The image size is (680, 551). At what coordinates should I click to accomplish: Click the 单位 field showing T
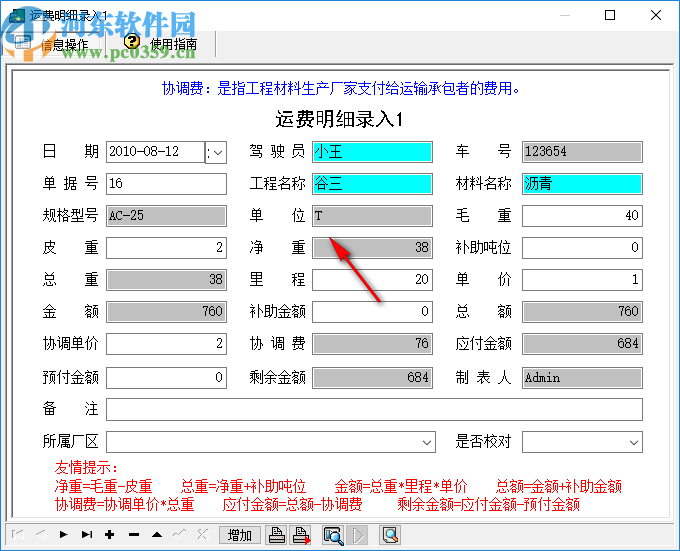(x=372, y=215)
